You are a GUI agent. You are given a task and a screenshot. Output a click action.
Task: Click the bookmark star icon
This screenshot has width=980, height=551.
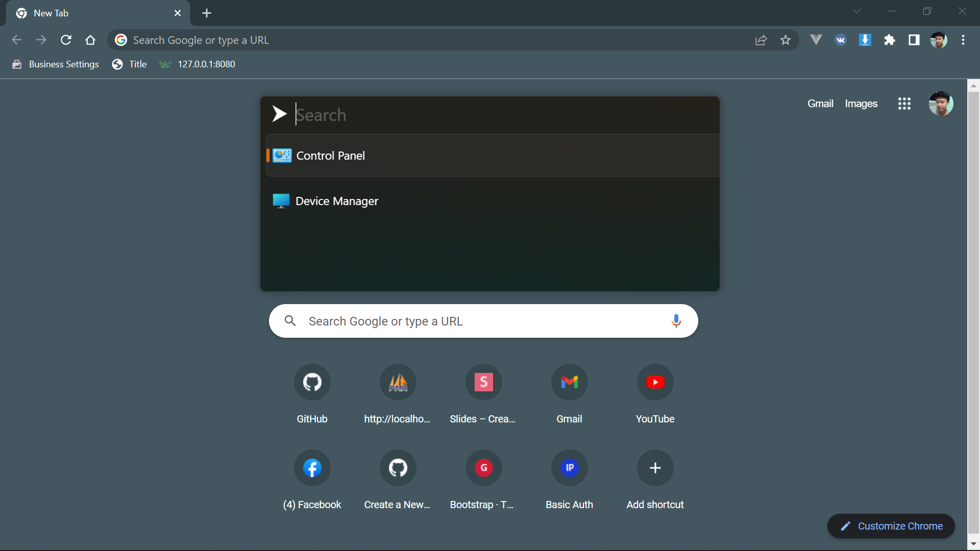point(785,40)
